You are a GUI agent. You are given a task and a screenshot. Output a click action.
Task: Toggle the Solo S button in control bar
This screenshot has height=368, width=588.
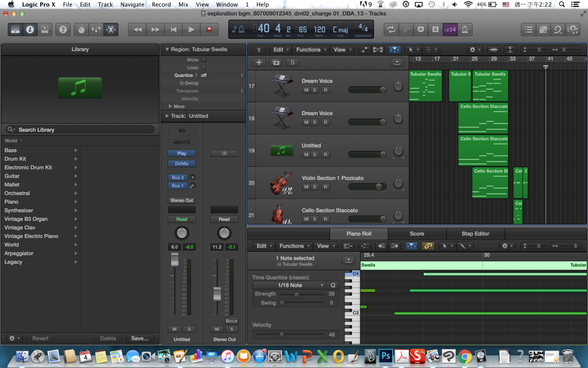(x=435, y=29)
